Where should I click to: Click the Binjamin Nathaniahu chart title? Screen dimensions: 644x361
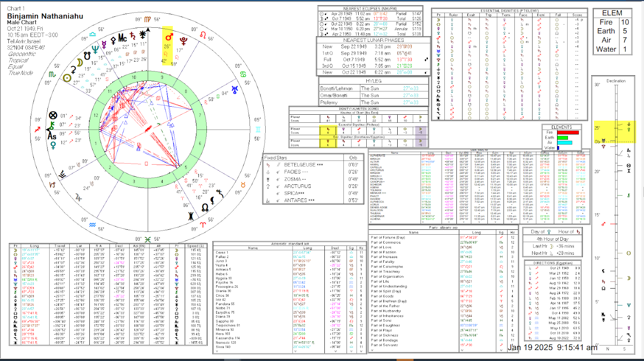point(45,16)
